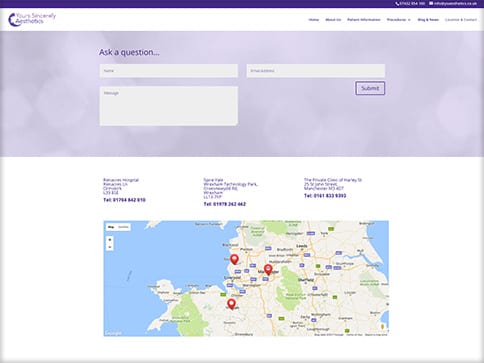484x363 pixels.
Task: Click the Yours Sincerely Aesthetics logo
Action: [32, 19]
